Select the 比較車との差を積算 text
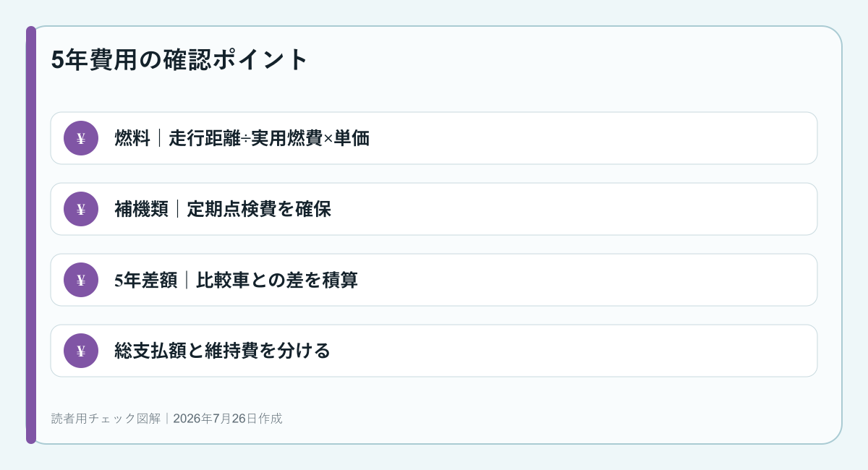868x470 pixels. pyautogui.click(x=277, y=280)
